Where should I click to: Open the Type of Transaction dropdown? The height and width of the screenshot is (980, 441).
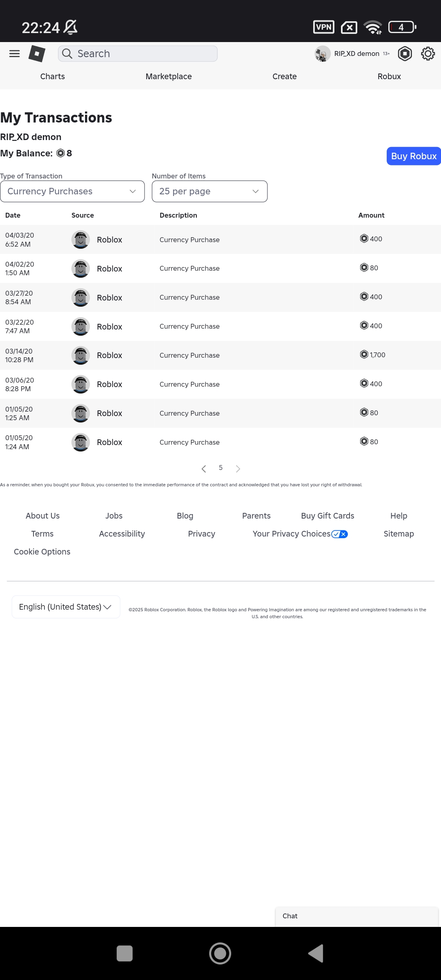(x=72, y=191)
